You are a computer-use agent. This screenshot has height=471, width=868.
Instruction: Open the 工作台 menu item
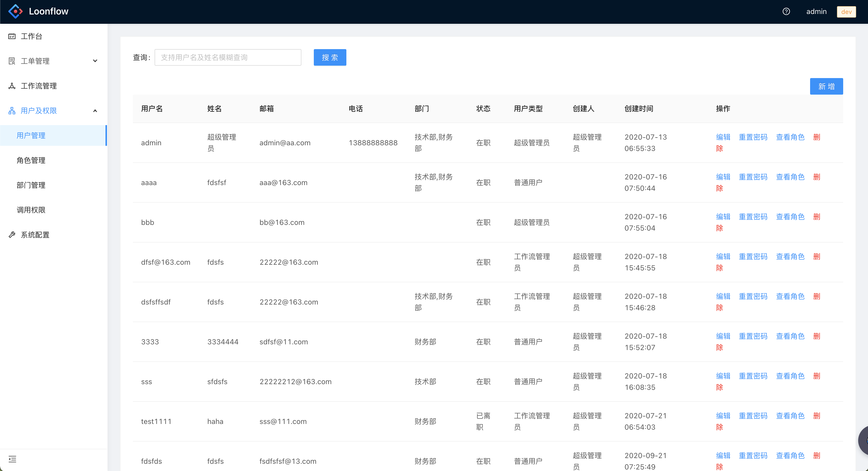click(x=54, y=36)
